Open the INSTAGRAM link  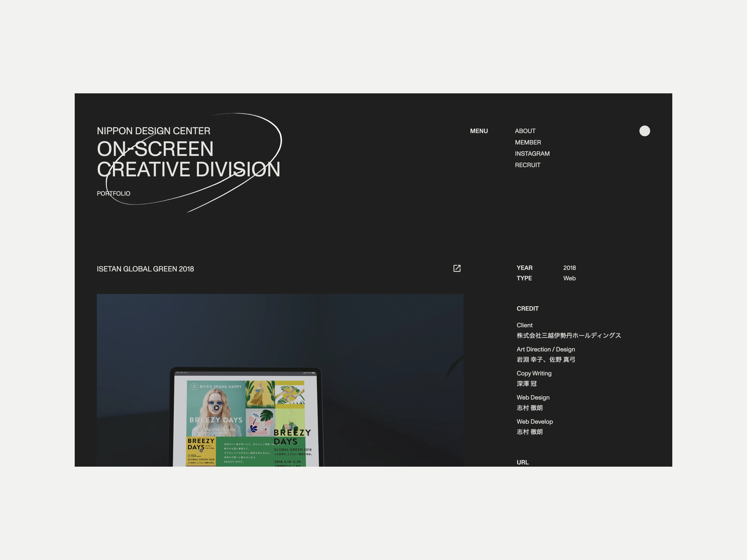tap(532, 154)
